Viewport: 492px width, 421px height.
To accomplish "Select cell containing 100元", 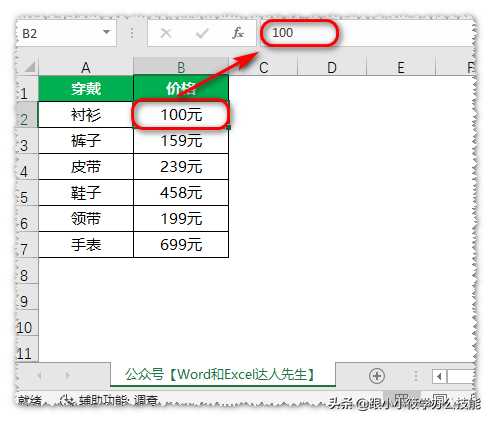I will click(181, 115).
